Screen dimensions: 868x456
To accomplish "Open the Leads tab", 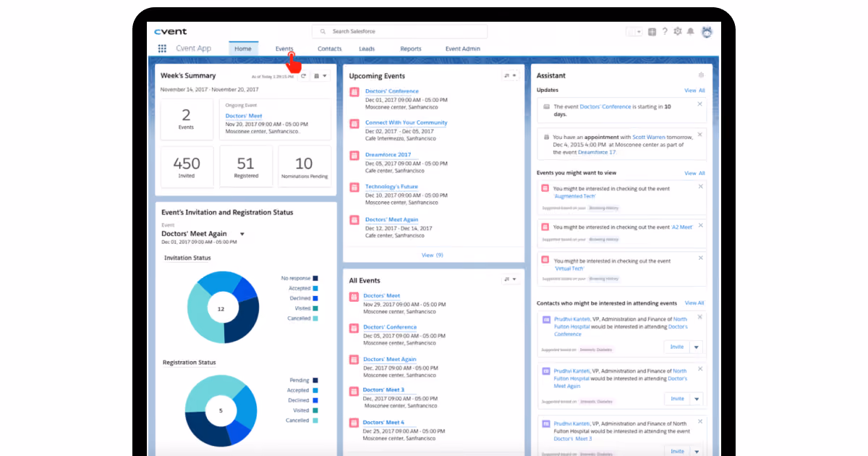I will pyautogui.click(x=367, y=48).
